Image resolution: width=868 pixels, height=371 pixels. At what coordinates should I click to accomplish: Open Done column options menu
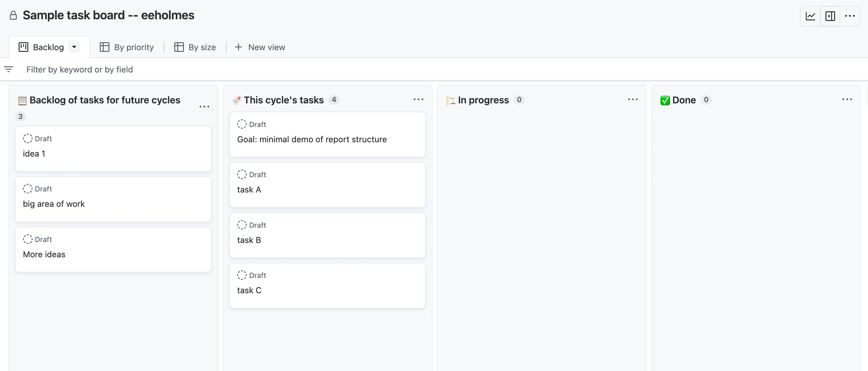coord(847,99)
